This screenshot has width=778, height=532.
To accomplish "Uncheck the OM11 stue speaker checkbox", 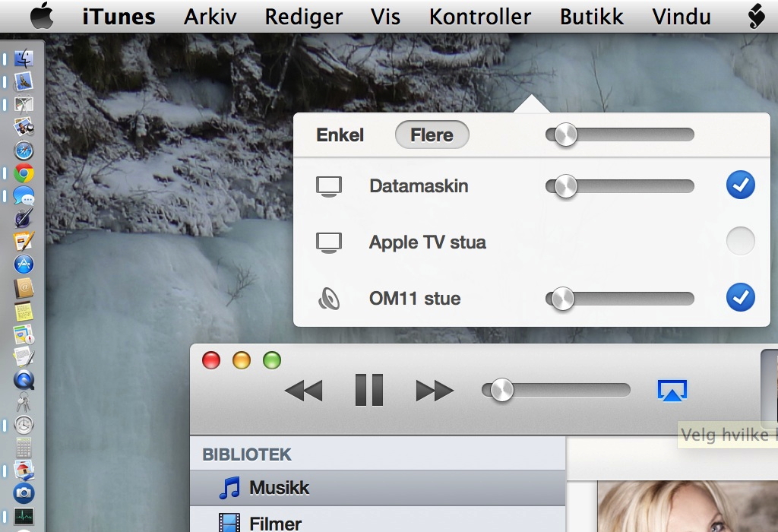I will coord(740,297).
